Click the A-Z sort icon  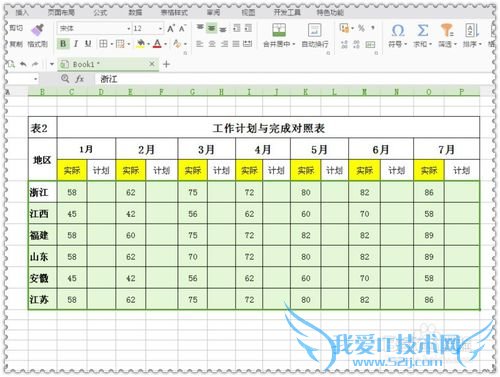pyautogui.click(x=472, y=30)
